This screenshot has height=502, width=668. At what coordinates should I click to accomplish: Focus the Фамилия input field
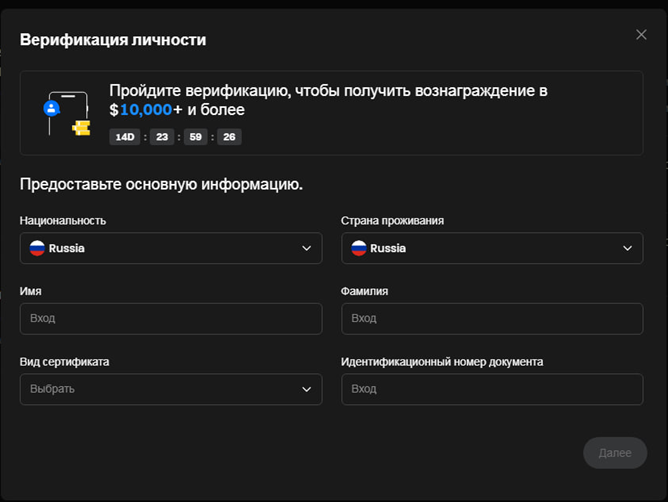(491, 319)
